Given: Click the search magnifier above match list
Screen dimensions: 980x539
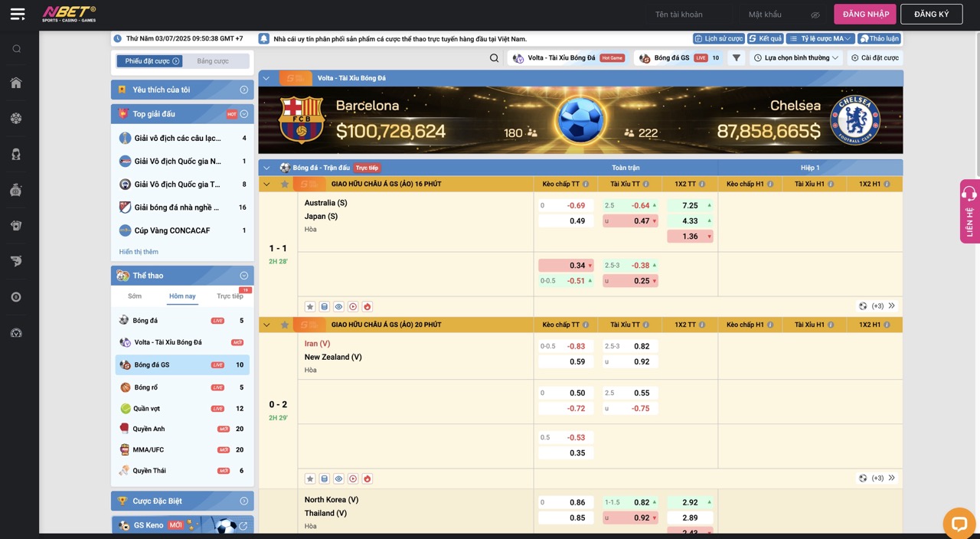Looking at the screenshot, I should [x=495, y=58].
